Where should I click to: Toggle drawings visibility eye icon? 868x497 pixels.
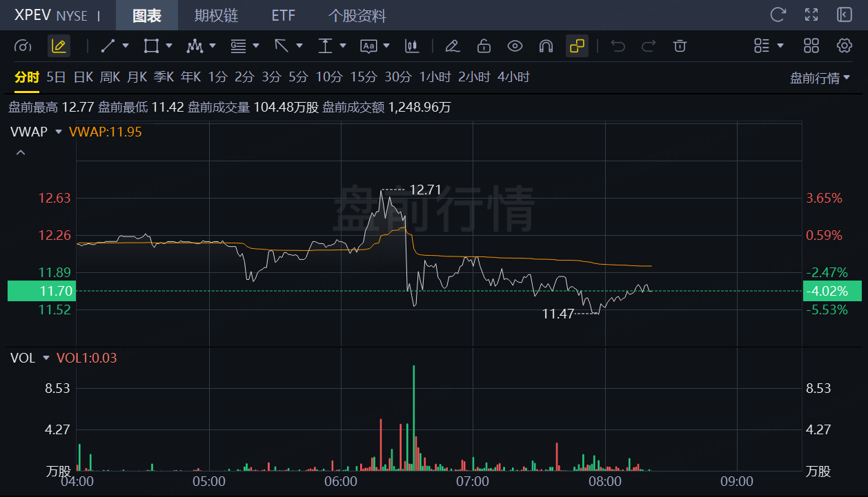pyautogui.click(x=515, y=46)
